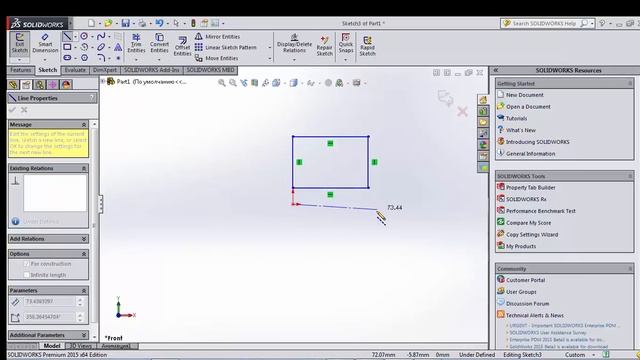The width and height of the screenshot is (640, 360).
Task: Open the Tutorials link
Action: (x=516, y=118)
